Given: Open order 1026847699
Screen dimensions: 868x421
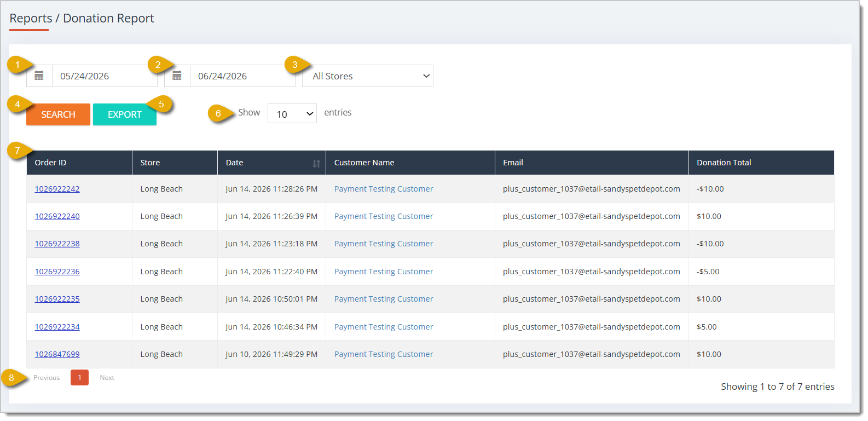Looking at the screenshot, I should click(57, 354).
